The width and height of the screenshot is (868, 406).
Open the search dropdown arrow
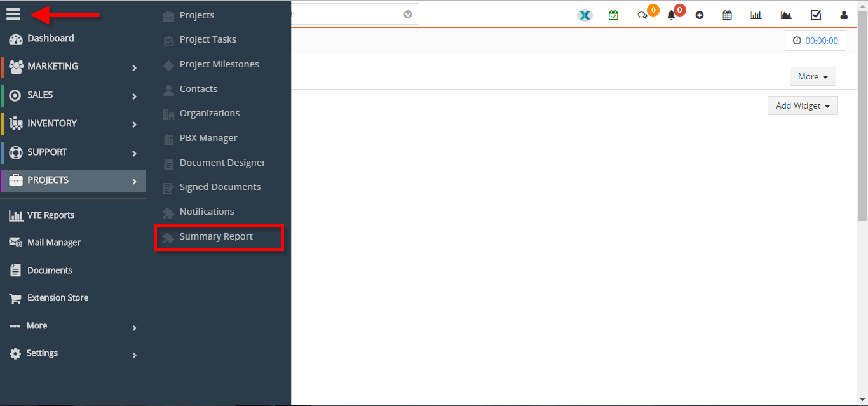(408, 15)
